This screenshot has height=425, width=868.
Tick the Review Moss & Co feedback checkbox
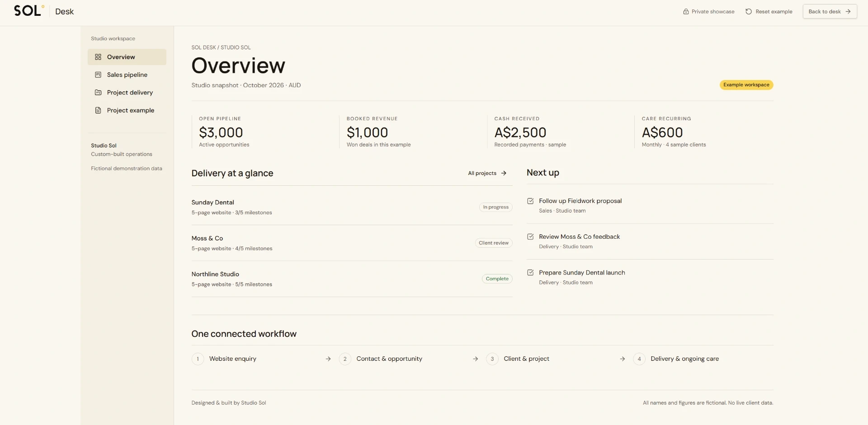[x=530, y=237]
